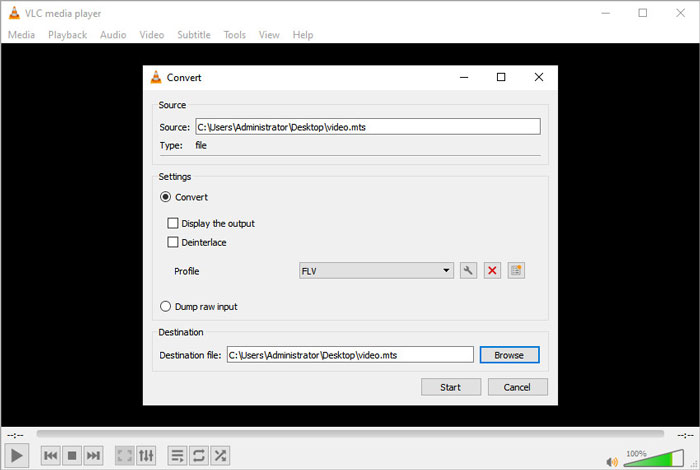Toggle the loop playback icon

point(199,455)
